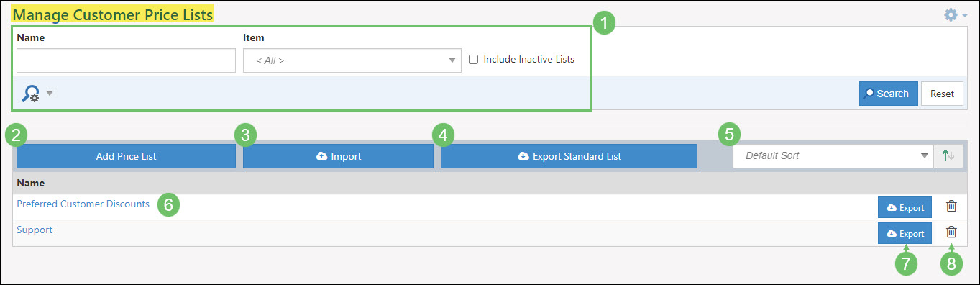Open the Item dropdown
The image size is (980, 285).
pos(352,60)
